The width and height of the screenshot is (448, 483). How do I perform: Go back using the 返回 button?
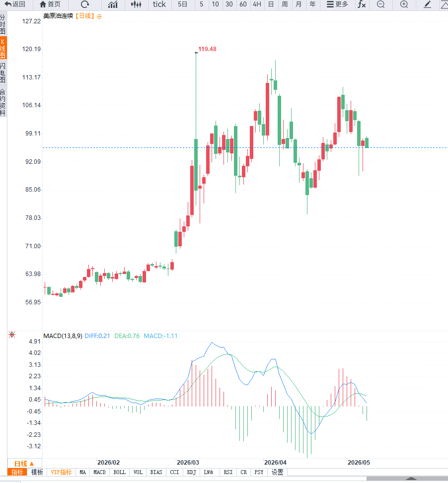click(x=15, y=4)
